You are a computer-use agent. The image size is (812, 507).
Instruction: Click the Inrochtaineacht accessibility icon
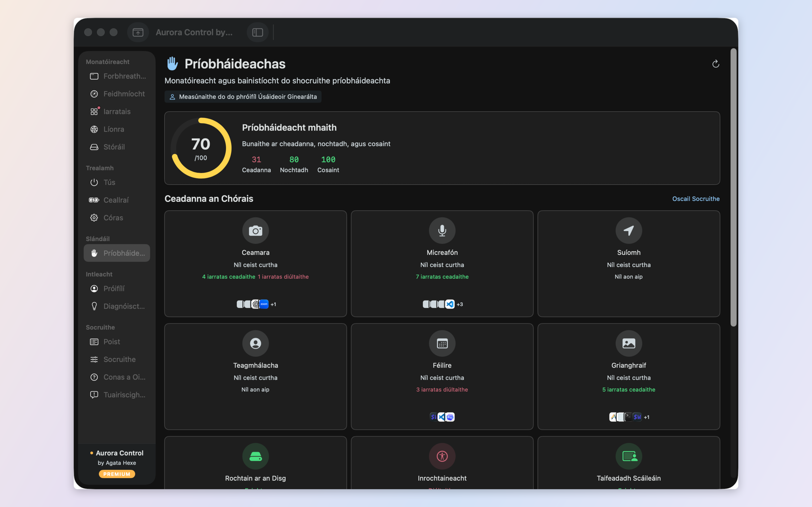point(442,456)
